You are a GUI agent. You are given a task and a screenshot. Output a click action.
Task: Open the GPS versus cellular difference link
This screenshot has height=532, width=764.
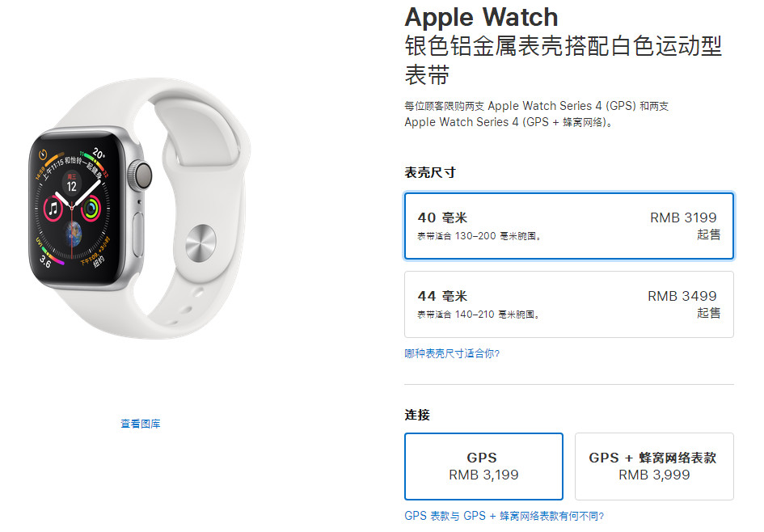point(504,516)
